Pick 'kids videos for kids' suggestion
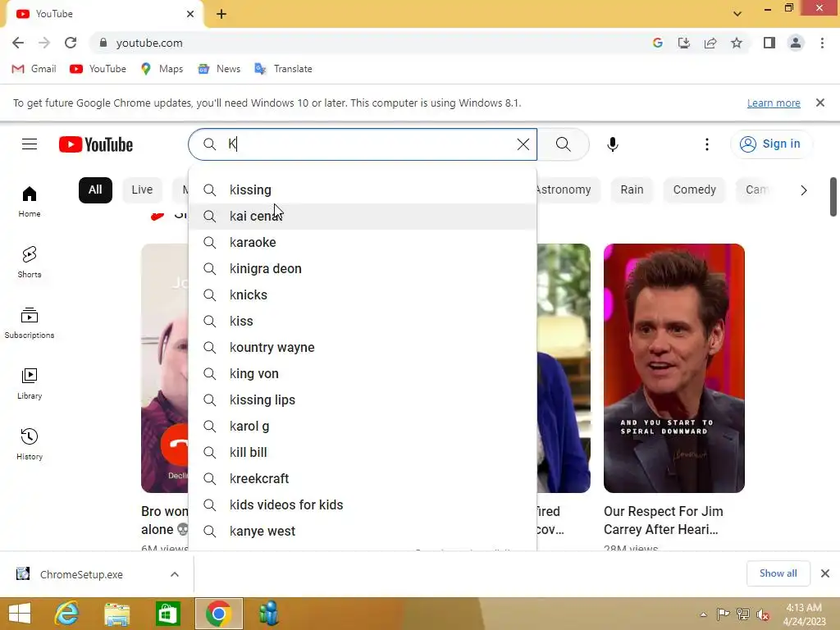 point(363,504)
